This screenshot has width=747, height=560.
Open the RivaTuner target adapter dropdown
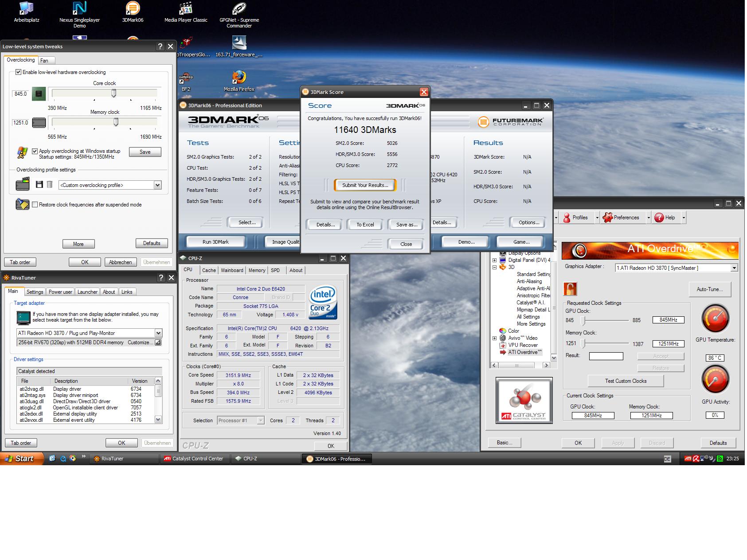[158, 333]
